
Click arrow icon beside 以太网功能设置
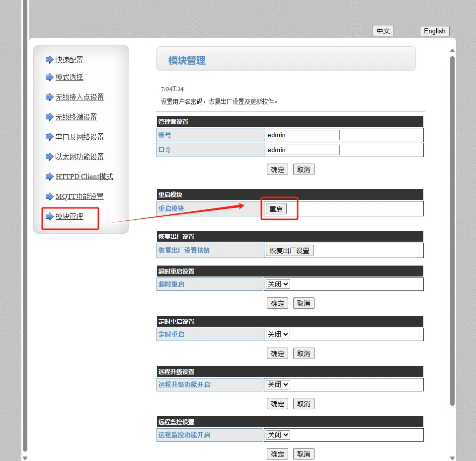(x=50, y=157)
